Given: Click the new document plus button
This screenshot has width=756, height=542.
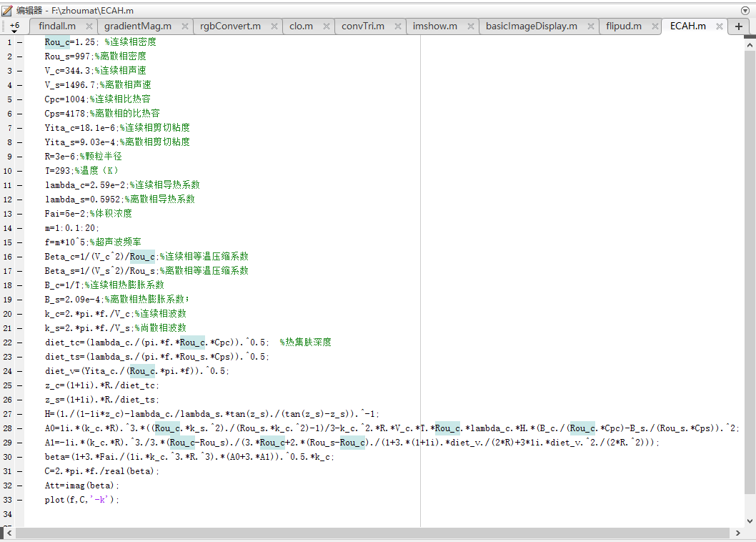Looking at the screenshot, I should pyautogui.click(x=739, y=26).
